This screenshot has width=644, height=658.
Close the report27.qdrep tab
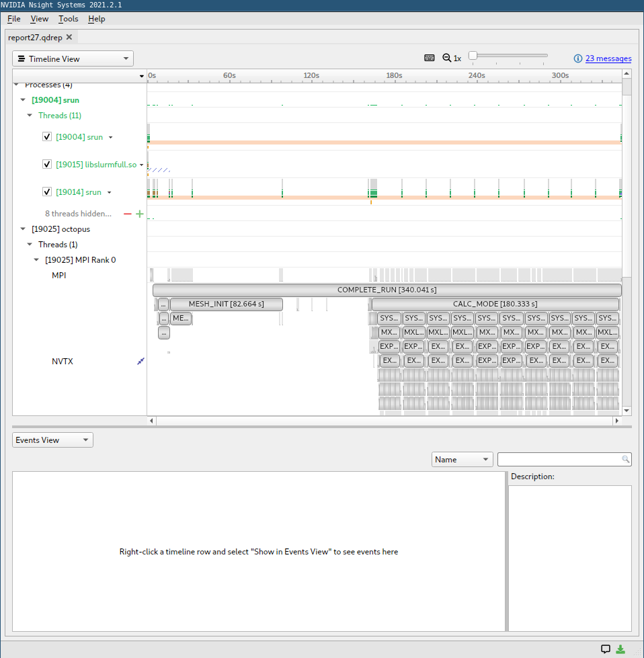click(69, 37)
